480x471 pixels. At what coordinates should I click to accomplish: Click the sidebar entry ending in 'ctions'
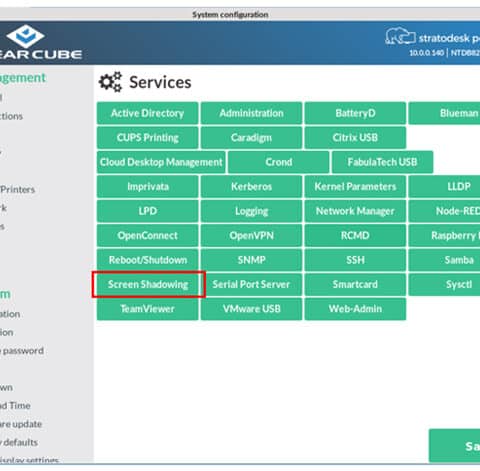[x=11, y=116]
